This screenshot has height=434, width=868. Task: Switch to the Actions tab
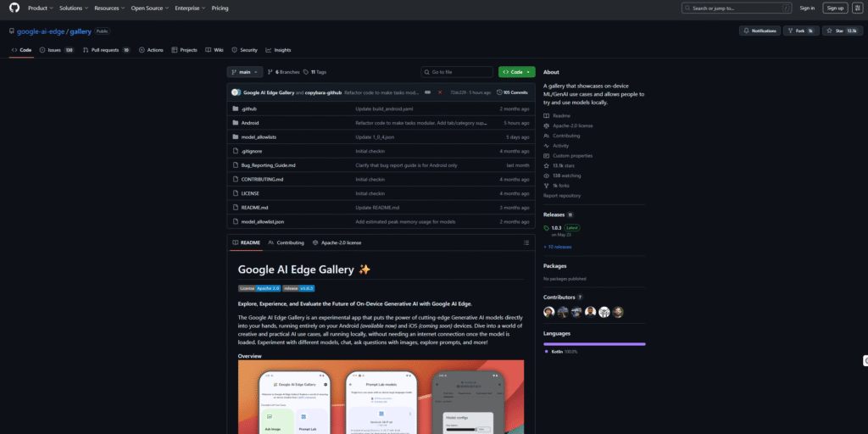[x=151, y=50]
